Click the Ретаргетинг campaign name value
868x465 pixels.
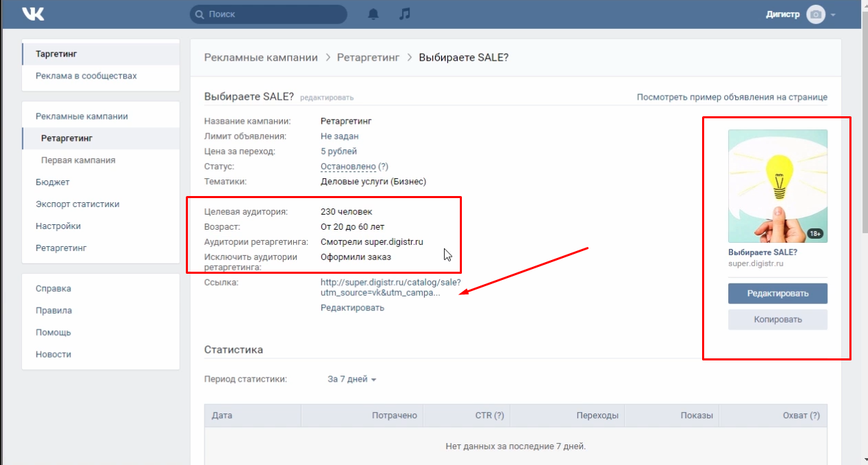(x=346, y=121)
